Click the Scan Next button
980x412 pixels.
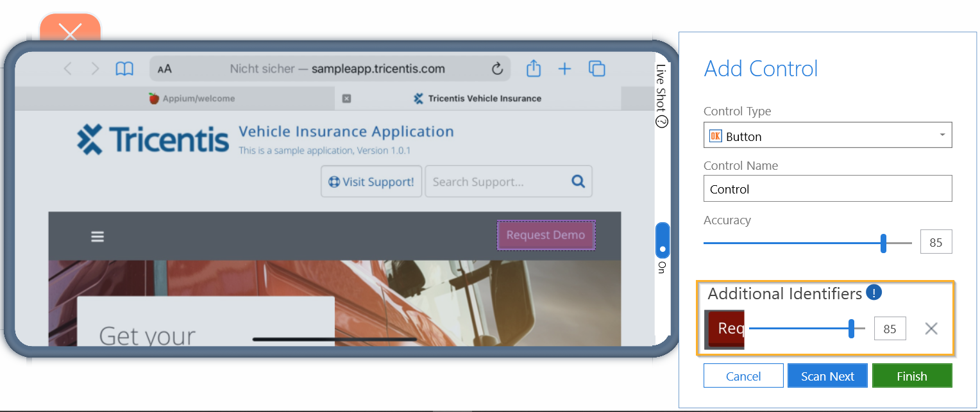[827, 376]
